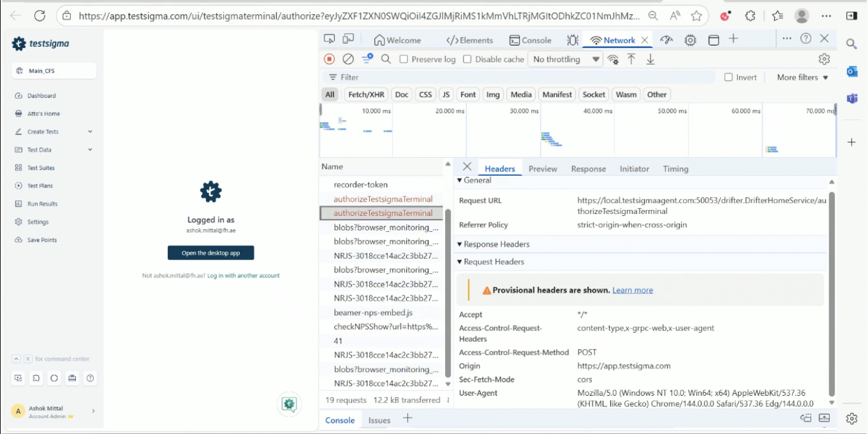This screenshot has height=434, width=868.
Task: Switch to the Initiator tab
Action: click(634, 168)
